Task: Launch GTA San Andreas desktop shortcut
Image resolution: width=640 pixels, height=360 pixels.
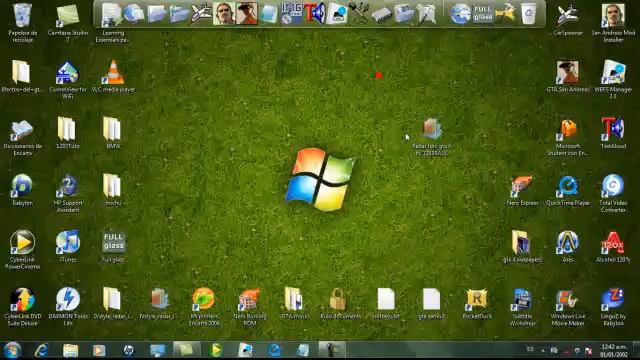Action: [x=567, y=76]
